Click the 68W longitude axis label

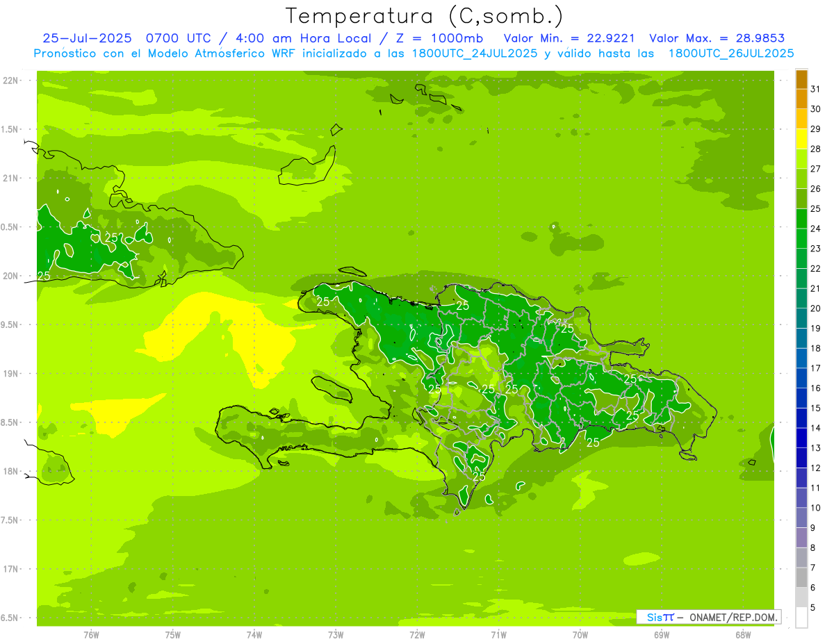tap(742, 634)
